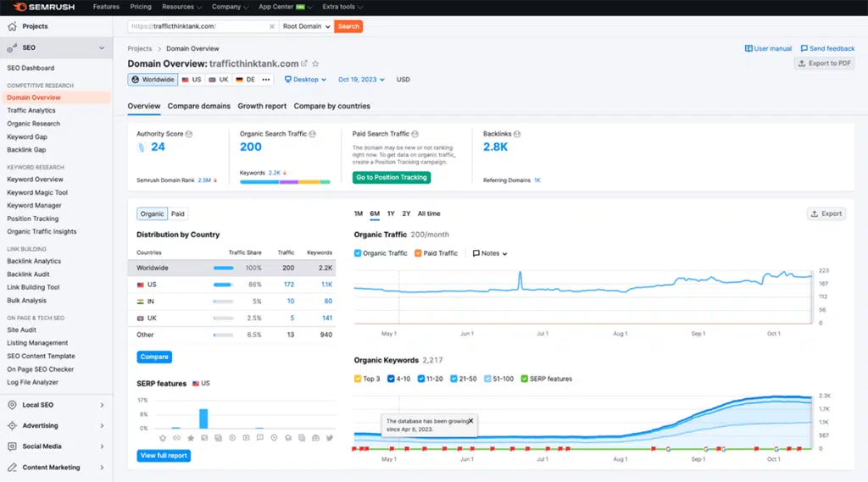
Task: Click the Twitter SERP feature icon
Action: [330, 438]
